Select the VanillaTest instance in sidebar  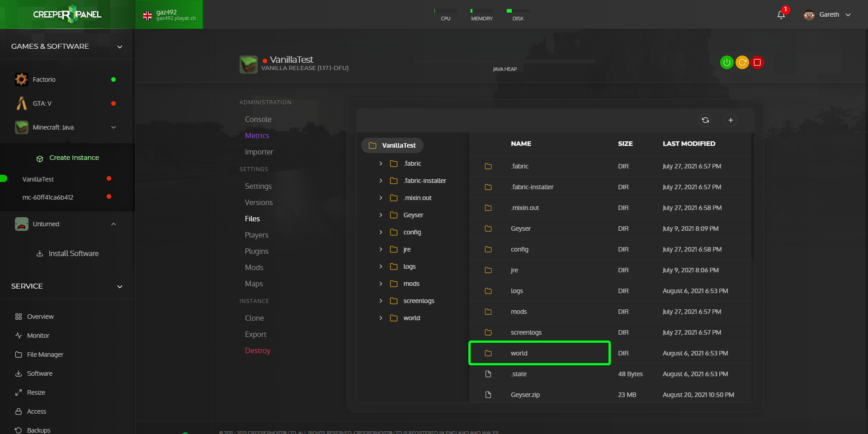(38, 179)
